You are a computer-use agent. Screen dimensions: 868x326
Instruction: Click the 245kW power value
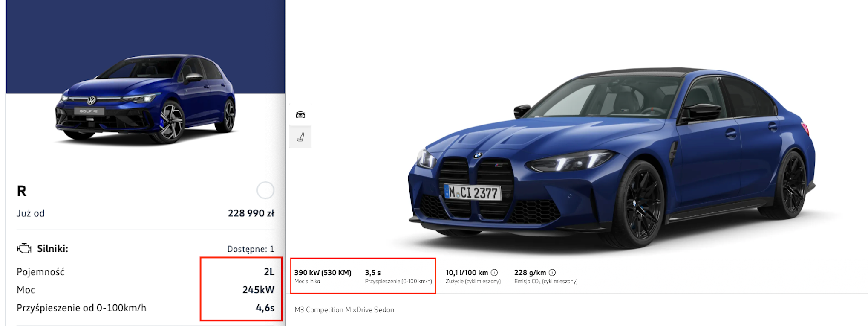258,290
